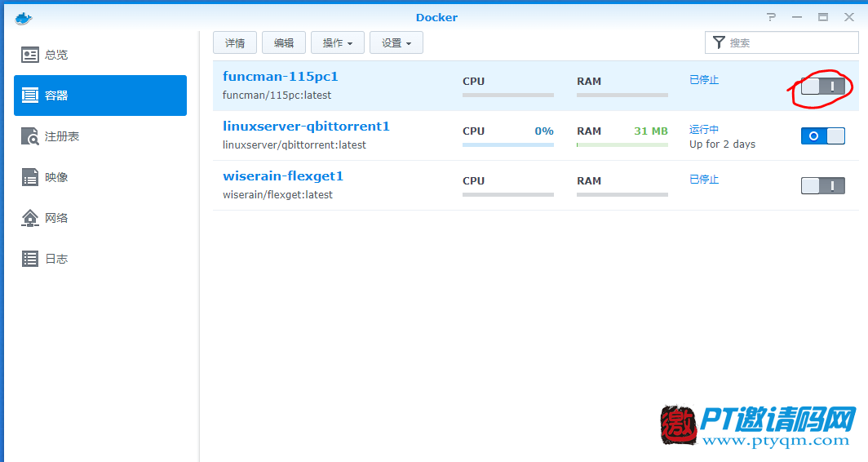The height and width of the screenshot is (462, 868).
Task: Click the 注册表 registry search icon
Action: point(30,136)
